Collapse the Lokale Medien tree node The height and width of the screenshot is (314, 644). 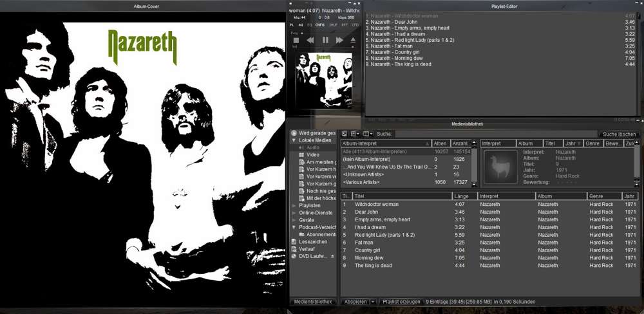[x=294, y=140]
